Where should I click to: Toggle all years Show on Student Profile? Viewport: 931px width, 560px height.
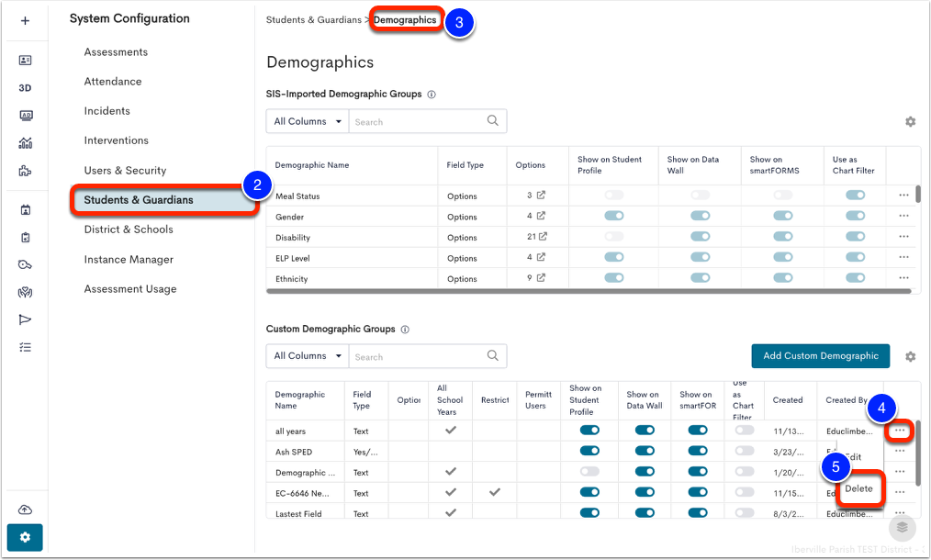(589, 430)
